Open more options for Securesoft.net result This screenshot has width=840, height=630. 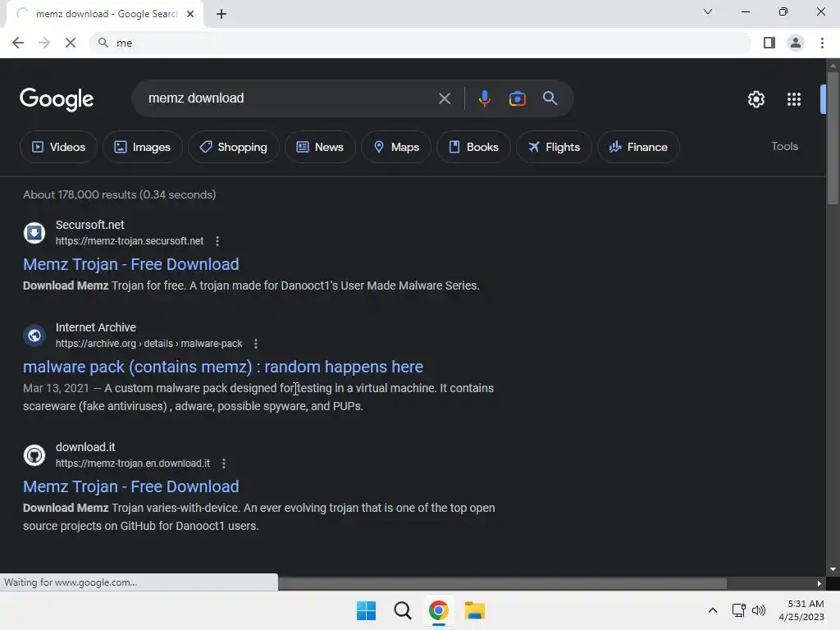click(217, 241)
